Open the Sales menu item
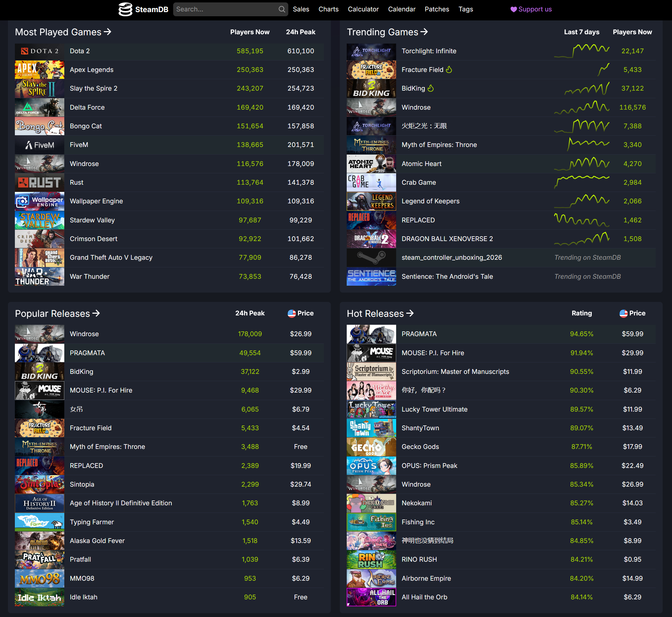672x617 pixels. click(x=301, y=9)
